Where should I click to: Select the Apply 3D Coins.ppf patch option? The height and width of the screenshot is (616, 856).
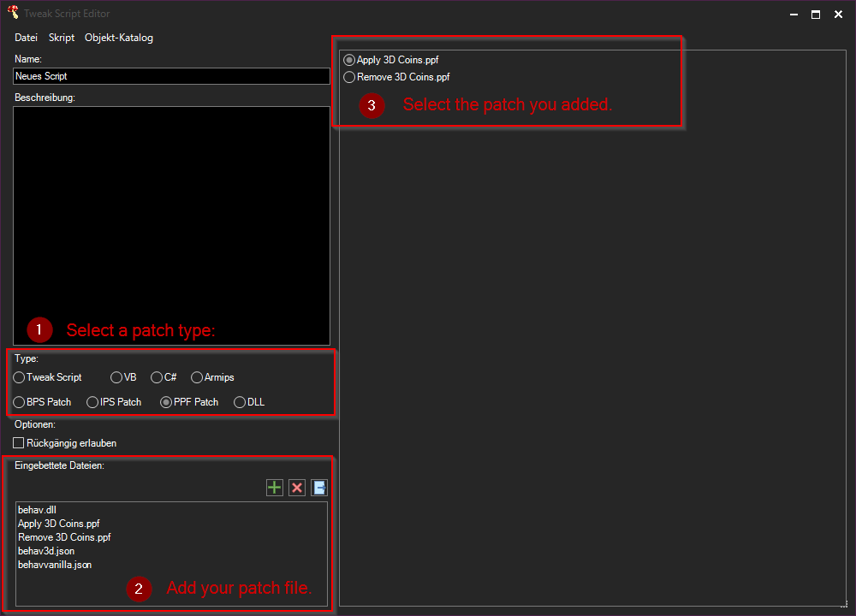[x=349, y=61]
